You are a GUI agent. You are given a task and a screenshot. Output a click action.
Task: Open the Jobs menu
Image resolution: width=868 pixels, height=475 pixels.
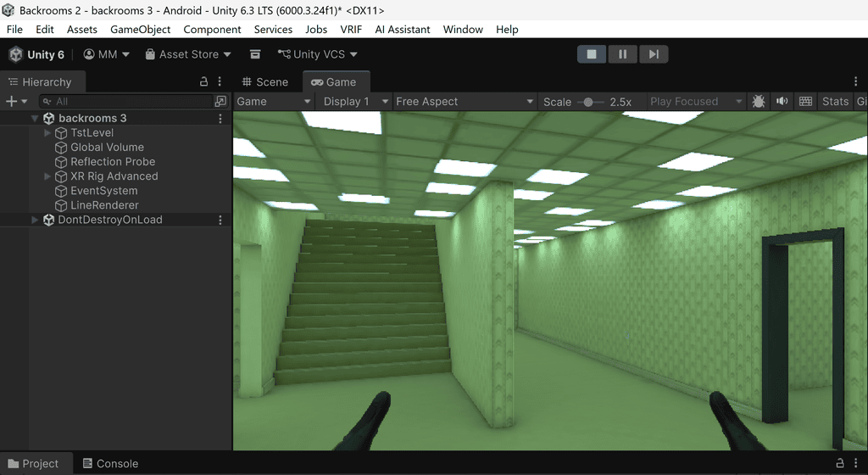click(316, 30)
